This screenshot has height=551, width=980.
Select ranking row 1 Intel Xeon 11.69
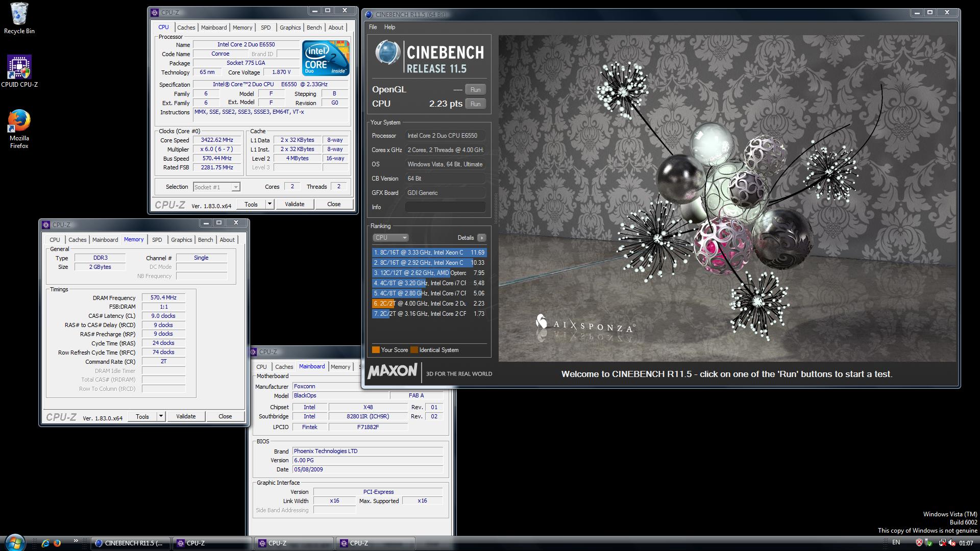pyautogui.click(x=429, y=253)
